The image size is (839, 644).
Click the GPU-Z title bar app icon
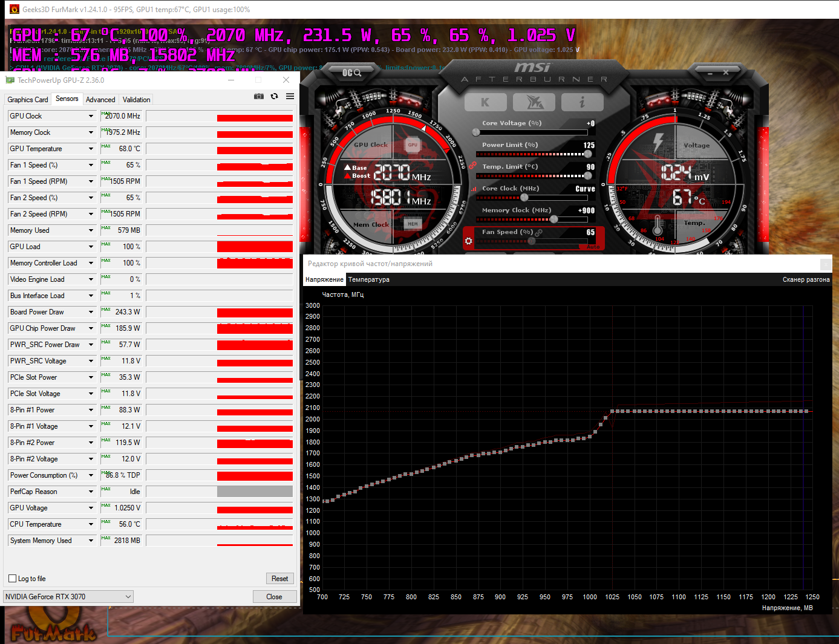(x=10, y=80)
